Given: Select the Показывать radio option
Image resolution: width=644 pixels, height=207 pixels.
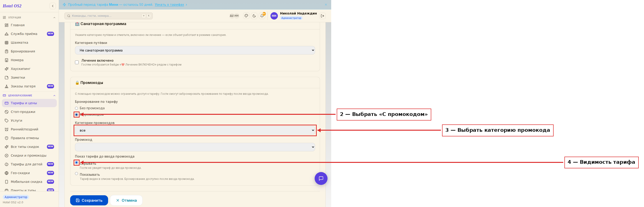Looking at the screenshot, I should 77,173.
